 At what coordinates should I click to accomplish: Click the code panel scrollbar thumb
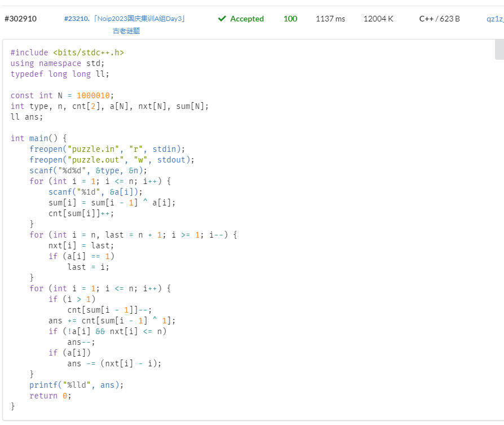pos(499,50)
